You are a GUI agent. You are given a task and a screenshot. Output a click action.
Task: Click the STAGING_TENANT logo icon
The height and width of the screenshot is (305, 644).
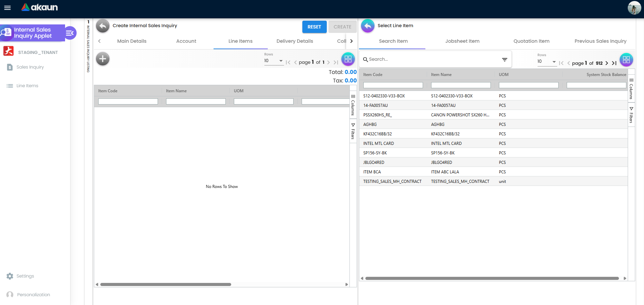[8, 51]
